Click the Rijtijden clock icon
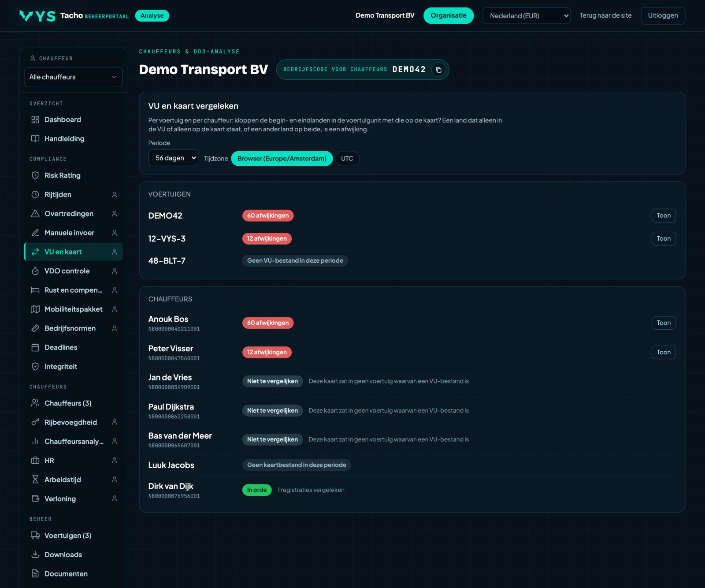The height and width of the screenshot is (588, 705). (35, 194)
